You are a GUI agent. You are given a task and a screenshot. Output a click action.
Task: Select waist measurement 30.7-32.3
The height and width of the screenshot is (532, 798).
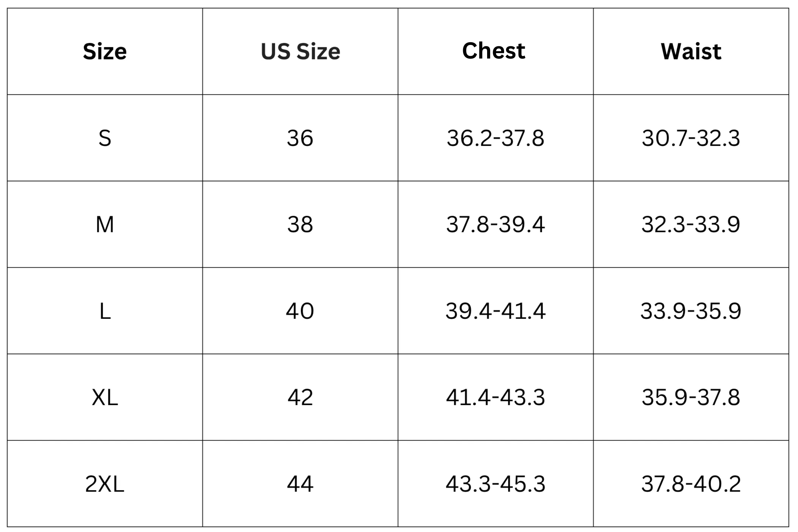click(691, 138)
